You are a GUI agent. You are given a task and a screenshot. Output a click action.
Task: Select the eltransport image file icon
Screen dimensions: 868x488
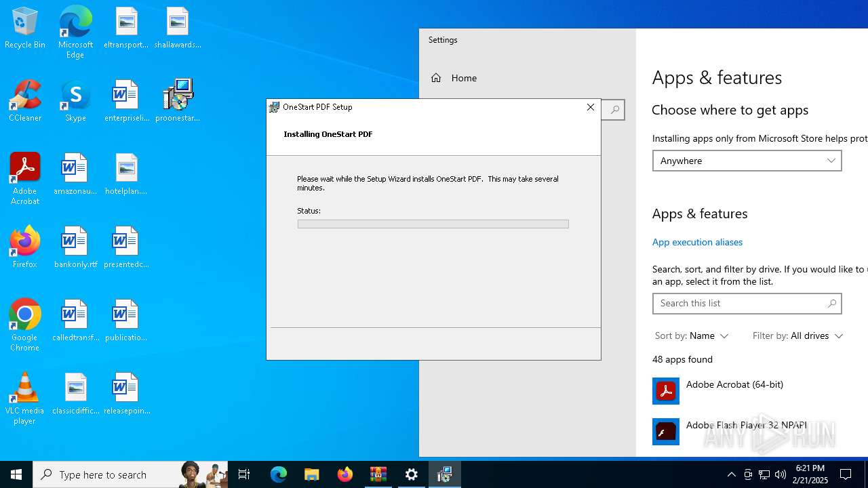pos(126,28)
